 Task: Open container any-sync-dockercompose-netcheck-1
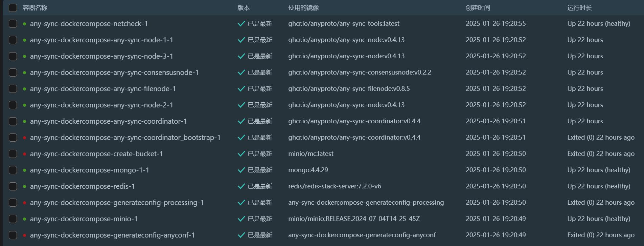(89, 24)
